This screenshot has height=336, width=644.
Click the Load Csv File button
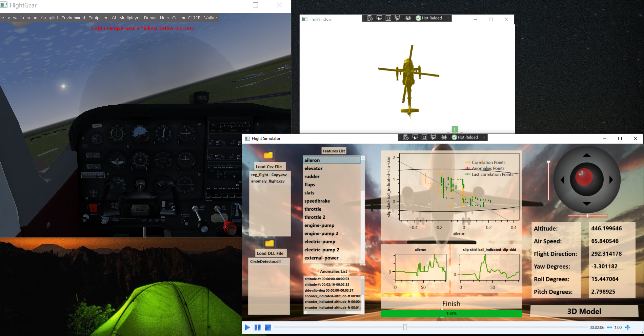tap(270, 167)
